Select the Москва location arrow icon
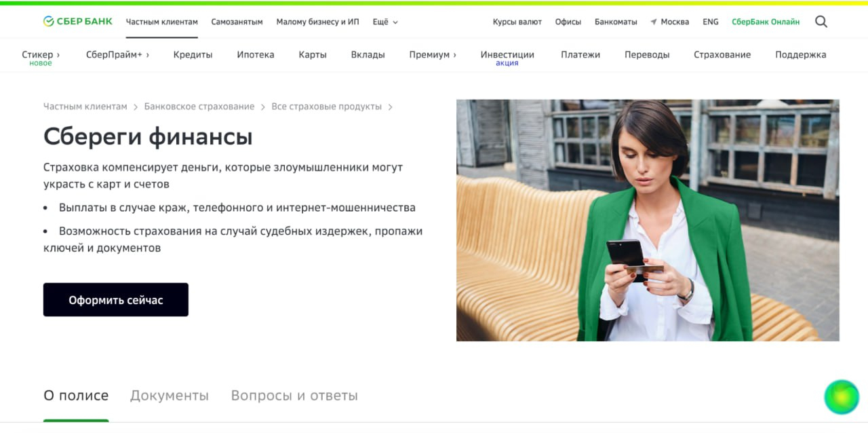868x433 pixels. (654, 22)
